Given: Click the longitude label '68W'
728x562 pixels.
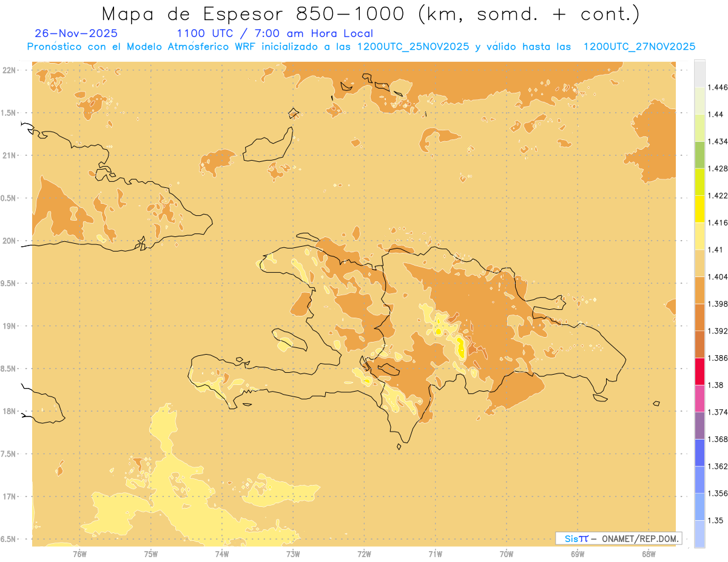Looking at the screenshot, I should click(x=649, y=554).
